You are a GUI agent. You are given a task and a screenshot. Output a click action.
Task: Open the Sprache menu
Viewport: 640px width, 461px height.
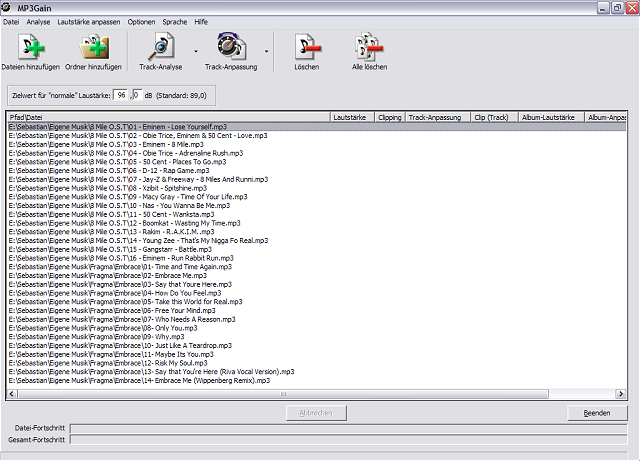coord(175,22)
